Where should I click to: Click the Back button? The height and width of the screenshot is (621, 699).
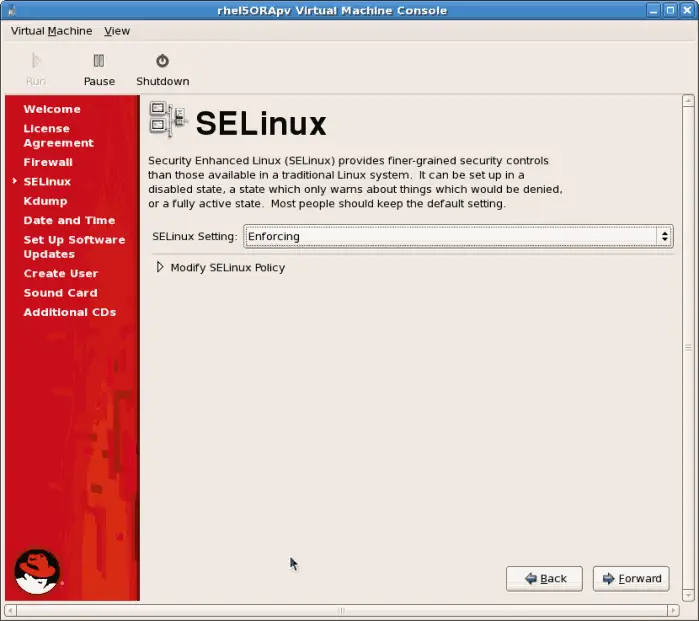[x=544, y=579]
